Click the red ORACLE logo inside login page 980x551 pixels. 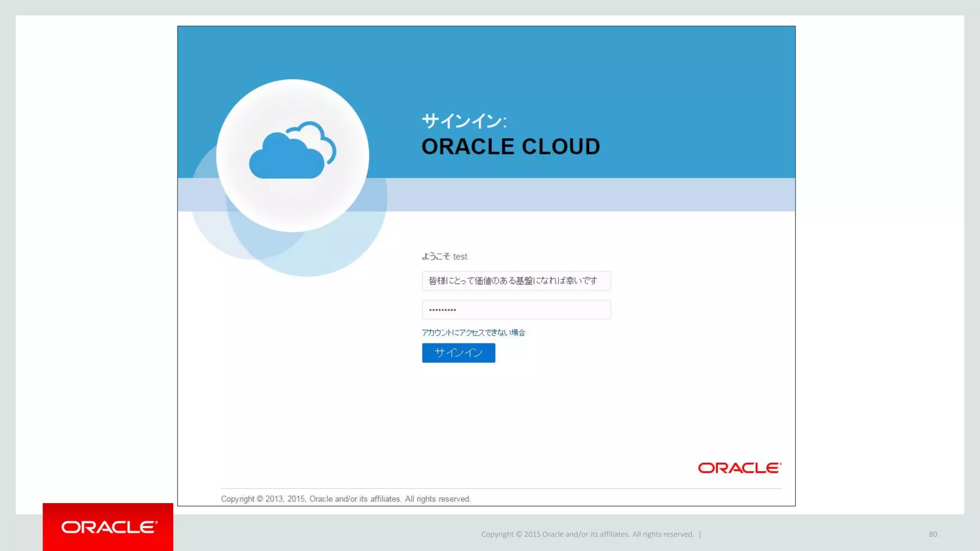coord(740,468)
